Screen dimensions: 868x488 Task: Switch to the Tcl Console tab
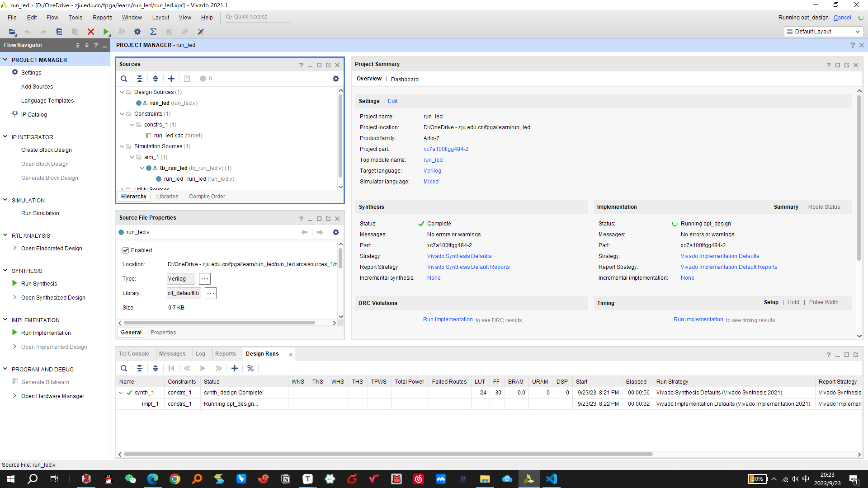[x=134, y=353]
